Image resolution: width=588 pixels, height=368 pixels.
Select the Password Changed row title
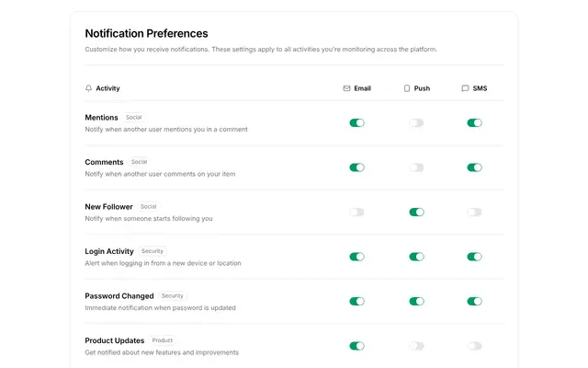tap(119, 296)
